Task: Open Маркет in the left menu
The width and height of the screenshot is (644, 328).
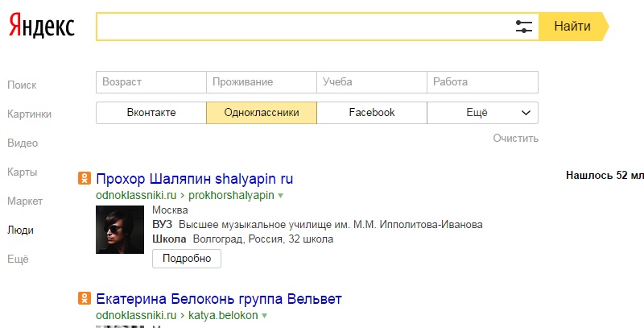Action: 25,201
